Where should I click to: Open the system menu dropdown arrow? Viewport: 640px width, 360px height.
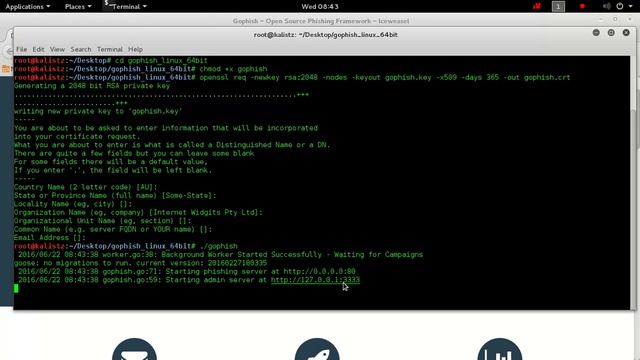click(x=631, y=7)
